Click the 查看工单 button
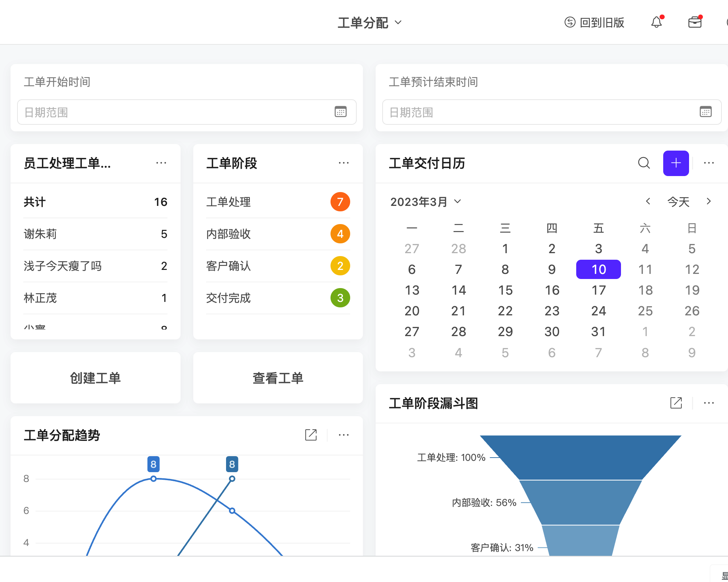Viewport: 728px width, 582px height. pyautogui.click(x=278, y=378)
